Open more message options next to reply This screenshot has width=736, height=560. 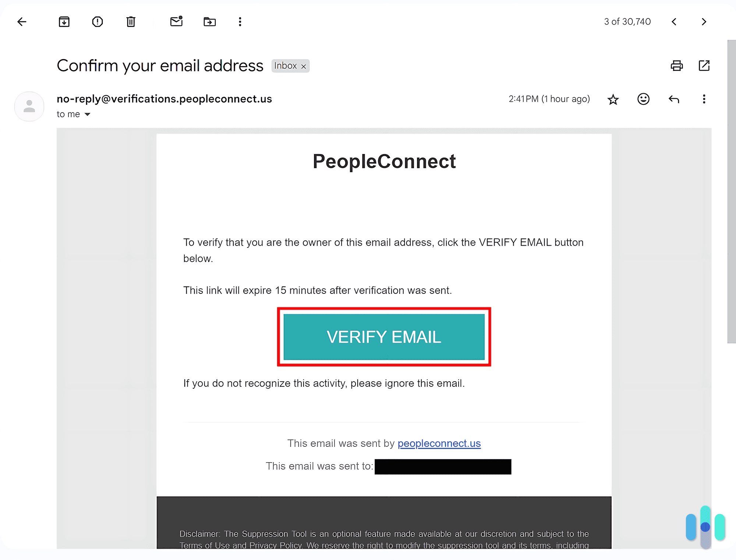704,99
